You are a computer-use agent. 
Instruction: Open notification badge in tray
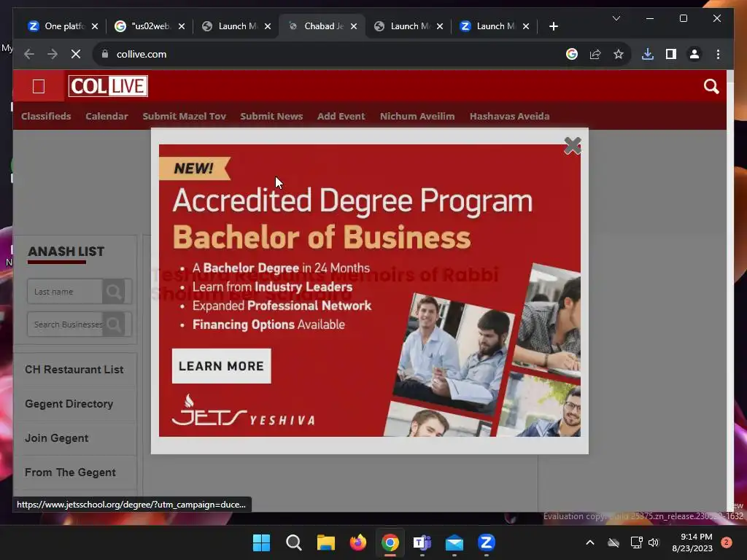(x=727, y=542)
